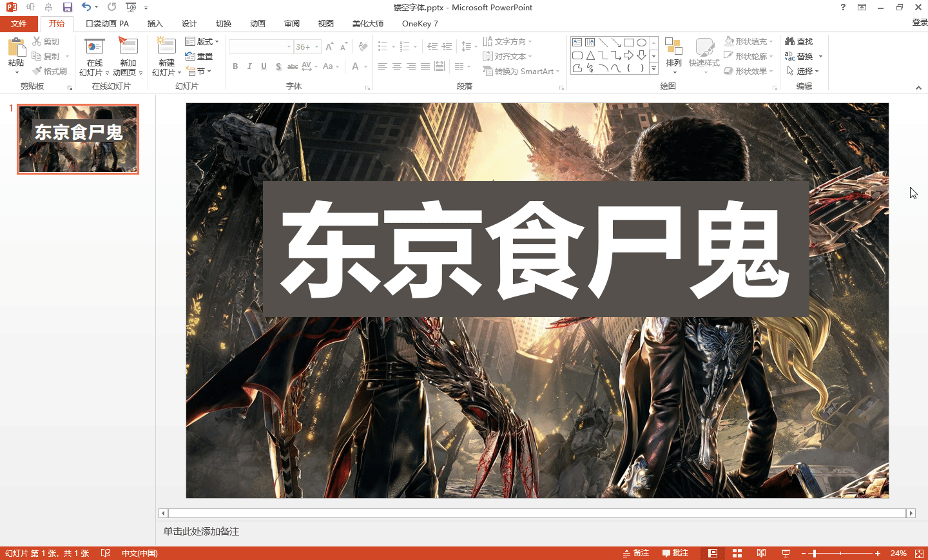The image size is (928, 560).
Task: Open the OneKey 7 tab
Action: point(420,24)
